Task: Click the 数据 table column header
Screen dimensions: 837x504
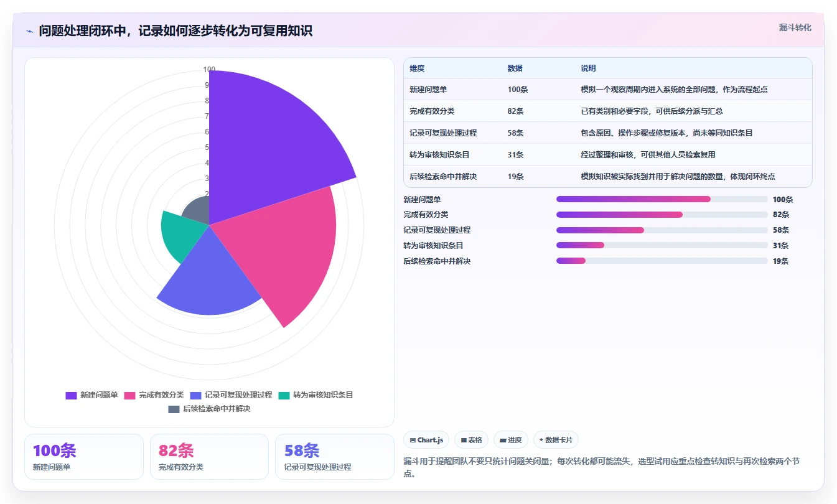Action: pyautogui.click(x=515, y=68)
